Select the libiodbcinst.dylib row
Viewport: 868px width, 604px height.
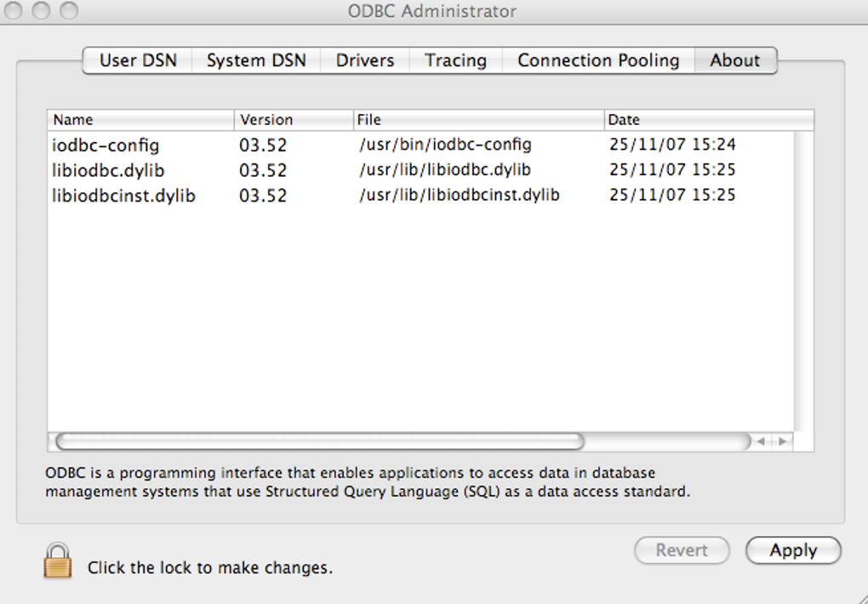[x=123, y=196]
